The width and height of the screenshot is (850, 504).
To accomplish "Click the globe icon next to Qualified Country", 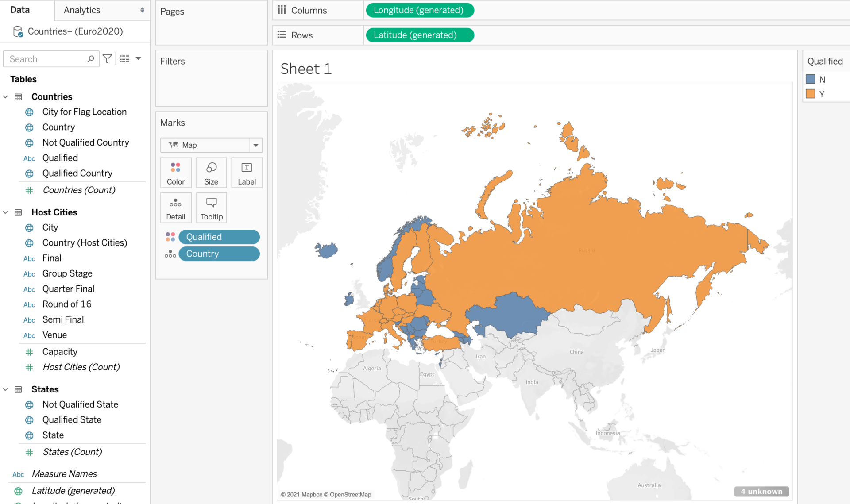I will point(29,173).
